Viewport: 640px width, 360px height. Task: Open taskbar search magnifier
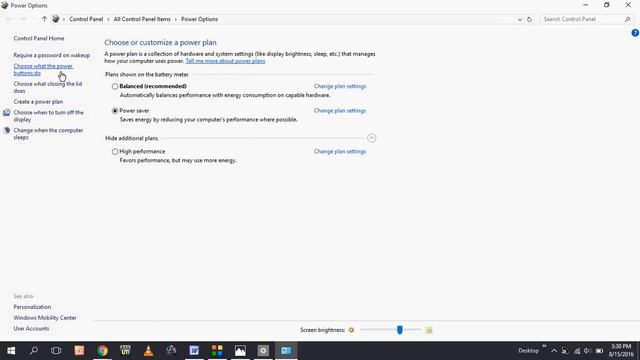pos(34,351)
